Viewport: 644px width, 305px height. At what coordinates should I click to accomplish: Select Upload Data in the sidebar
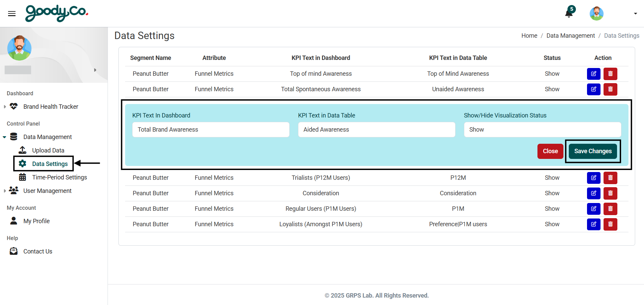point(48,150)
